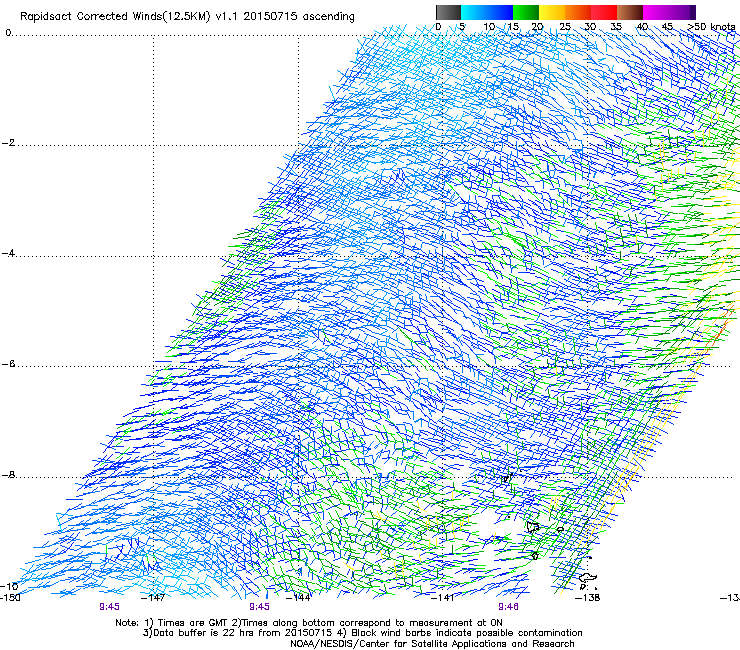Click the cyan 5-10 knots legend segment

[474, 12]
